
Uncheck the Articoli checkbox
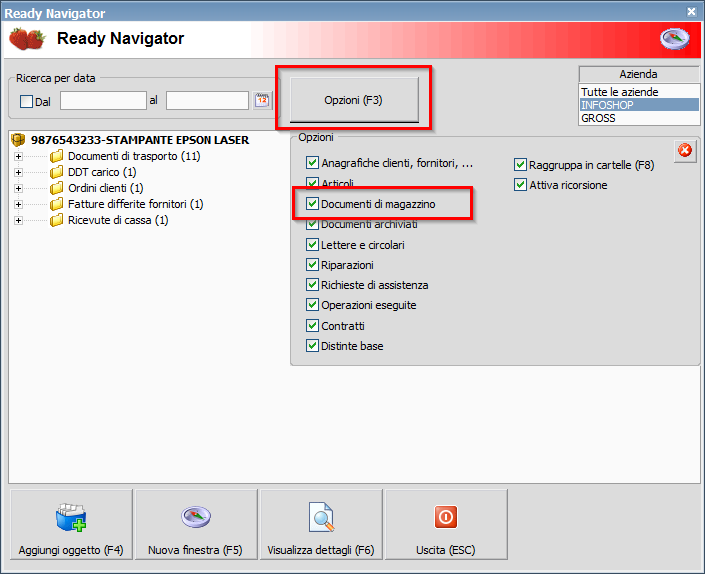pos(312,183)
